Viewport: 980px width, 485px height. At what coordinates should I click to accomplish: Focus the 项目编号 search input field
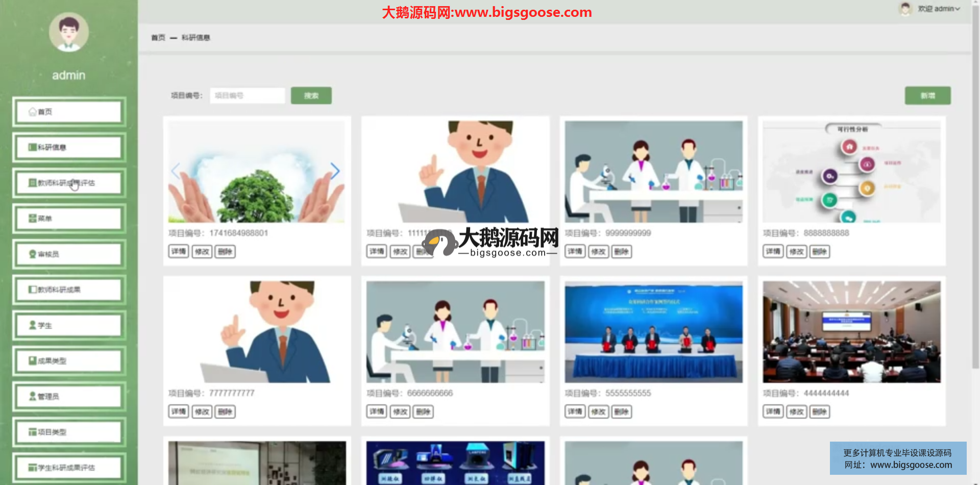[248, 95]
